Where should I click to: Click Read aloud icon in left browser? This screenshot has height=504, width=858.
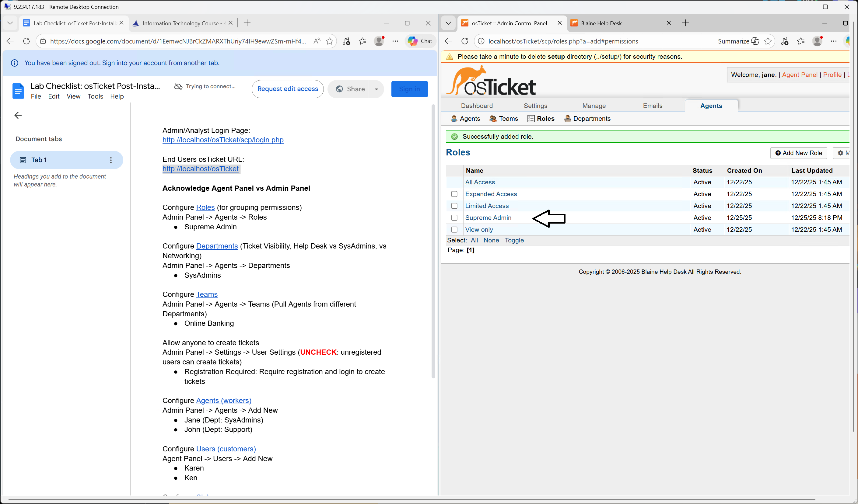click(317, 41)
